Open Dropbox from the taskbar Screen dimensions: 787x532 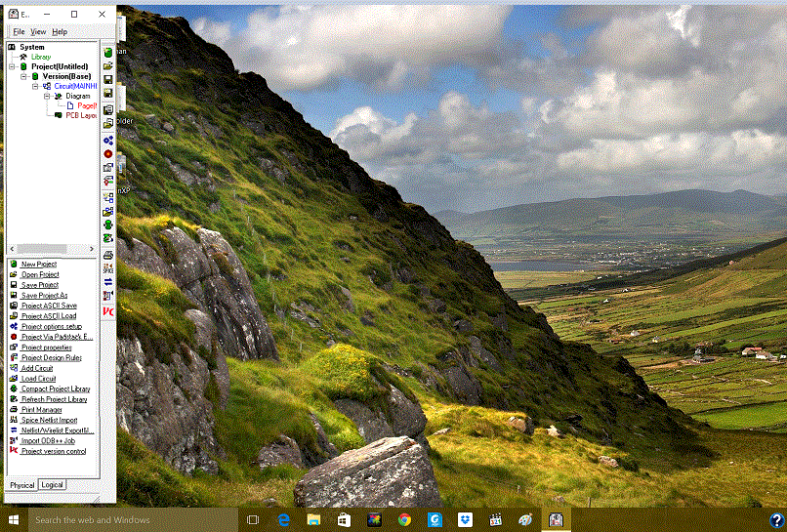[466, 520]
